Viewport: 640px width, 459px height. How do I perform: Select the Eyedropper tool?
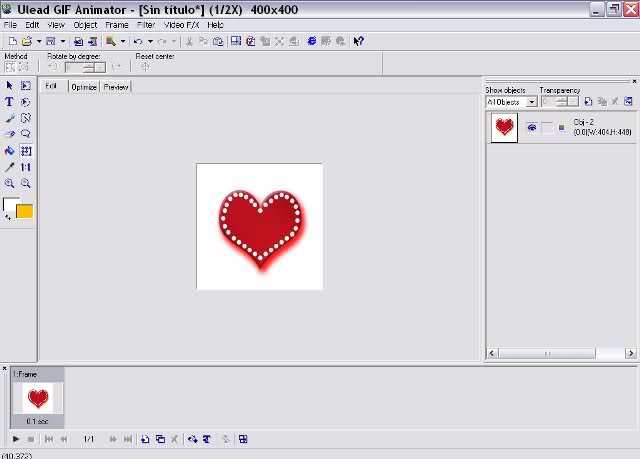pos(9,167)
